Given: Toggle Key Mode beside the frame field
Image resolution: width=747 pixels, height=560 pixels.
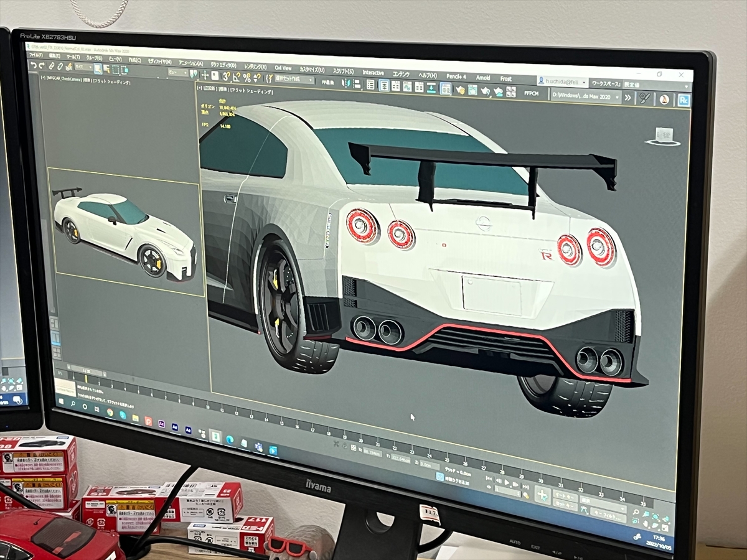Looking at the screenshot, I should tap(489, 487).
